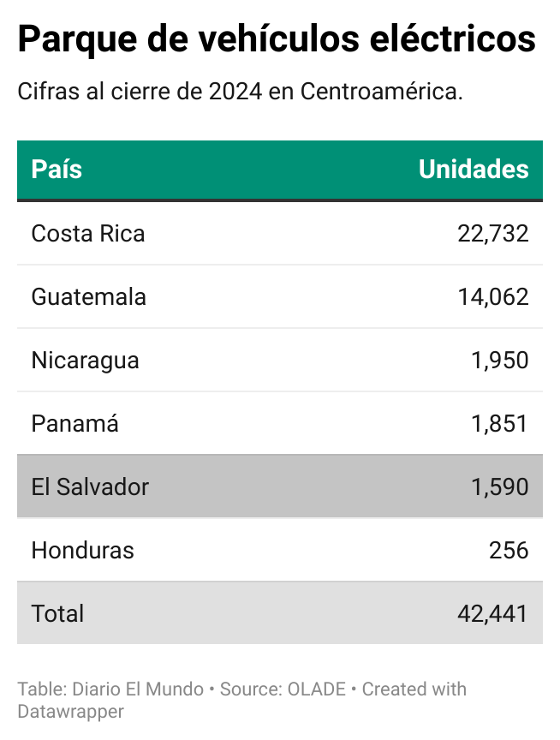This screenshot has width=560, height=740.
Task: Click the 22,732 units value
Action: pos(493,234)
